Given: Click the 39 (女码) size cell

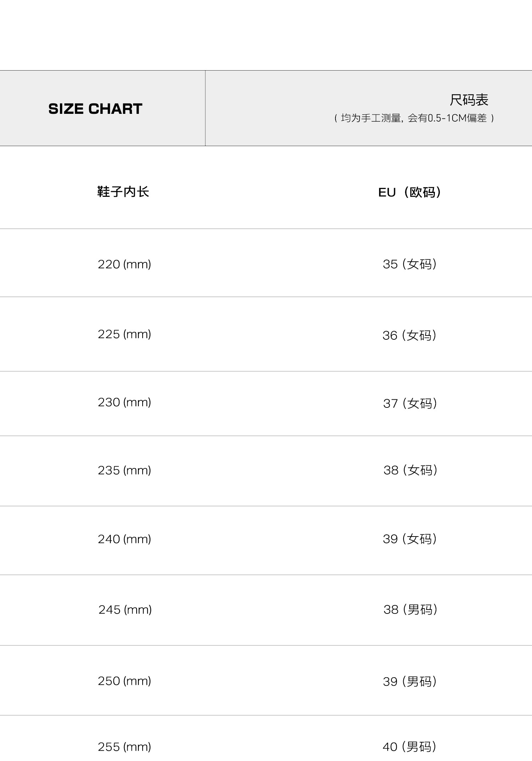Looking at the screenshot, I should click(x=410, y=539).
